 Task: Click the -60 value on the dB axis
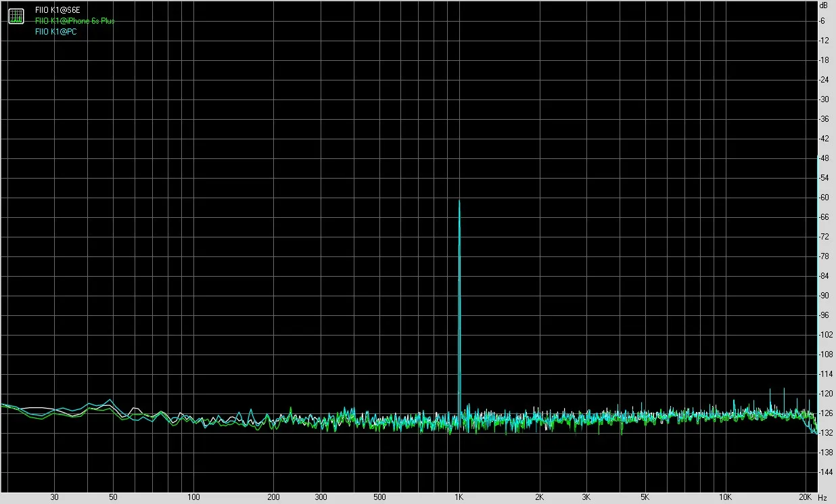(x=824, y=198)
